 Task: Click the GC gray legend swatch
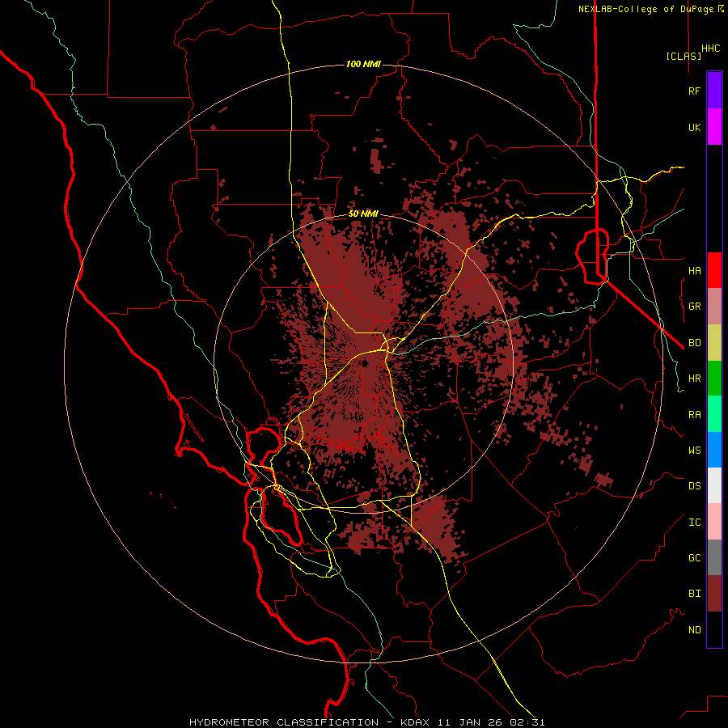click(x=714, y=557)
